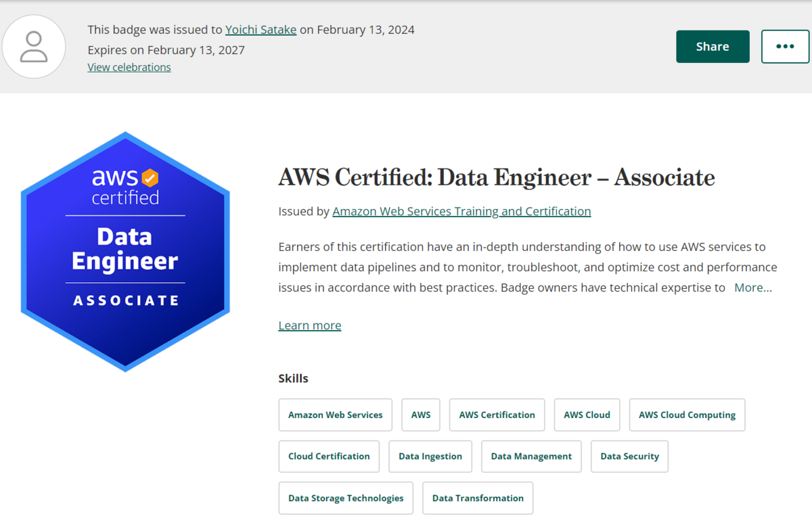Click the profile avatar icon
The height and width of the screenshot is (531, 812).
coord(34,46)
